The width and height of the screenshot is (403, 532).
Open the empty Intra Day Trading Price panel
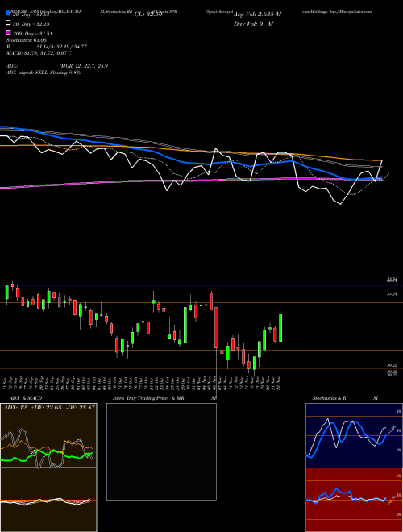(161, 451)
